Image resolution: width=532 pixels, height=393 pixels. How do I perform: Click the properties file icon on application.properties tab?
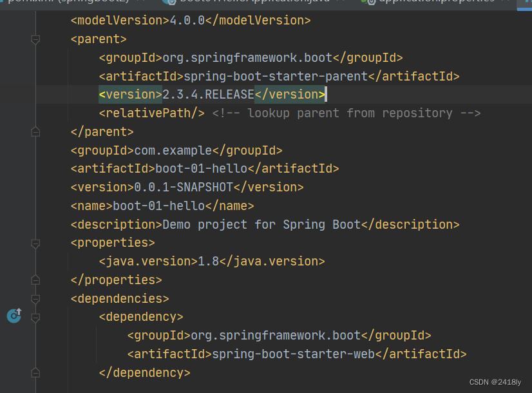coord(368,1)
